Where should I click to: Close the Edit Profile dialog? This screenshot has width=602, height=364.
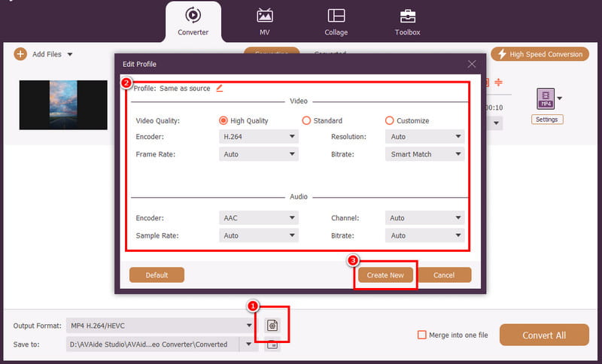point(472,64)
